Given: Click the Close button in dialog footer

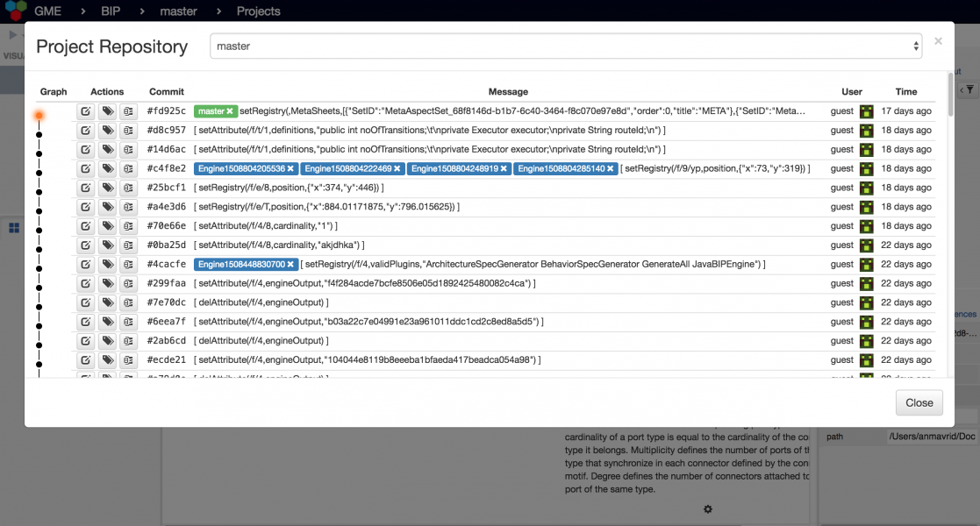Looking at the screenshot, I should [919, 403].
